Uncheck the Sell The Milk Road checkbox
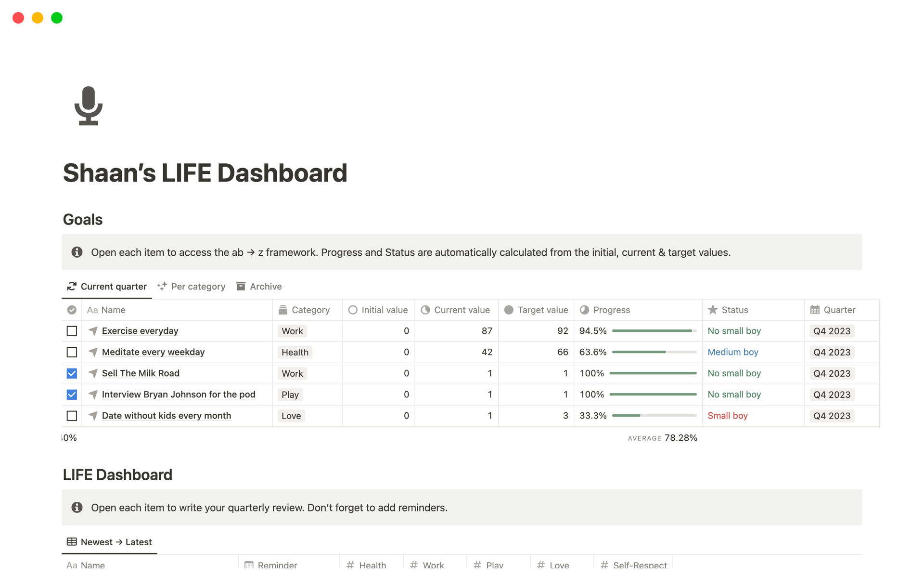 point(72,373)
